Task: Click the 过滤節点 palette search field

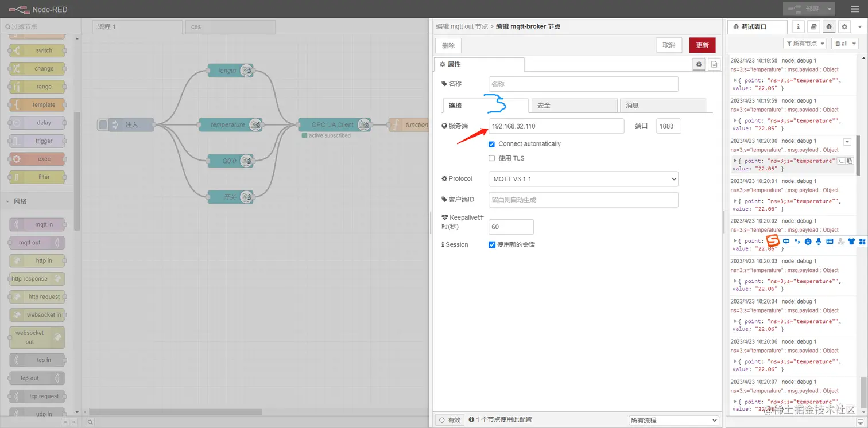Action: click(40, 26)
